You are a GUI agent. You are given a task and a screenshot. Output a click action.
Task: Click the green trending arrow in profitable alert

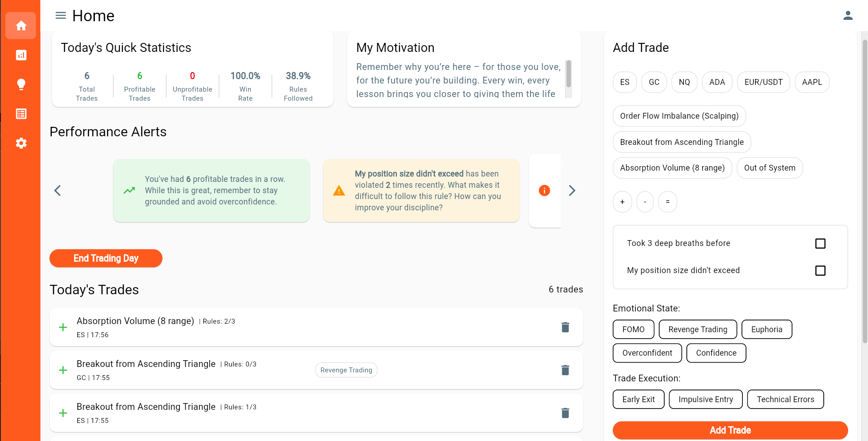(x=129, y=190)
